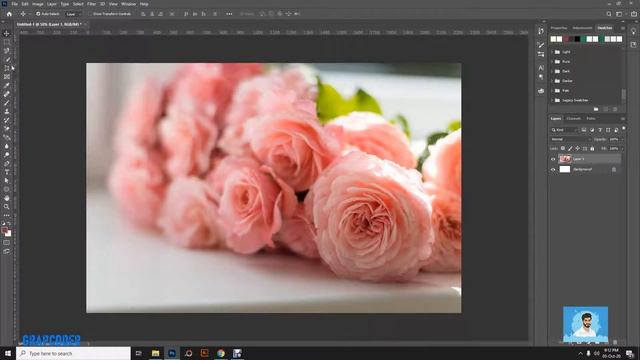The height and width of the screenshot is (360, 640).
Task: Select the Gradient tool
Action: pos(7,138)
